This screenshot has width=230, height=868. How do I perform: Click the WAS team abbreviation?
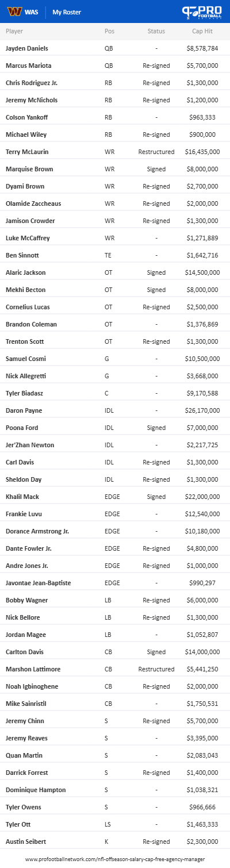32,12
